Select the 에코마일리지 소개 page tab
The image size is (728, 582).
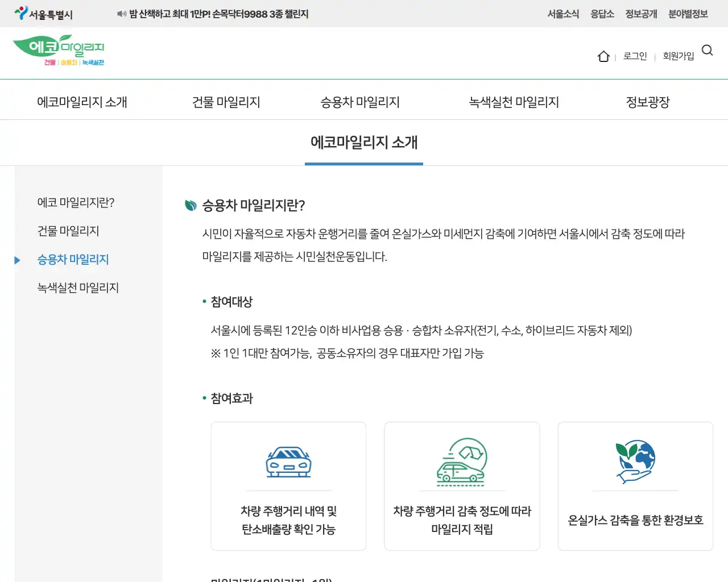point(364,143)
